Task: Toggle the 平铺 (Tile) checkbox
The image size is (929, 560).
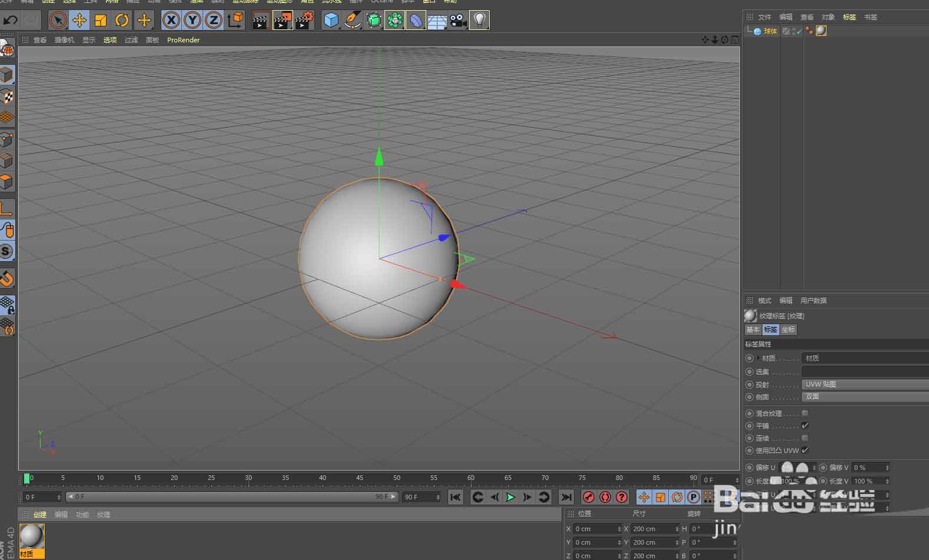Action: click(x=805, y=425)
